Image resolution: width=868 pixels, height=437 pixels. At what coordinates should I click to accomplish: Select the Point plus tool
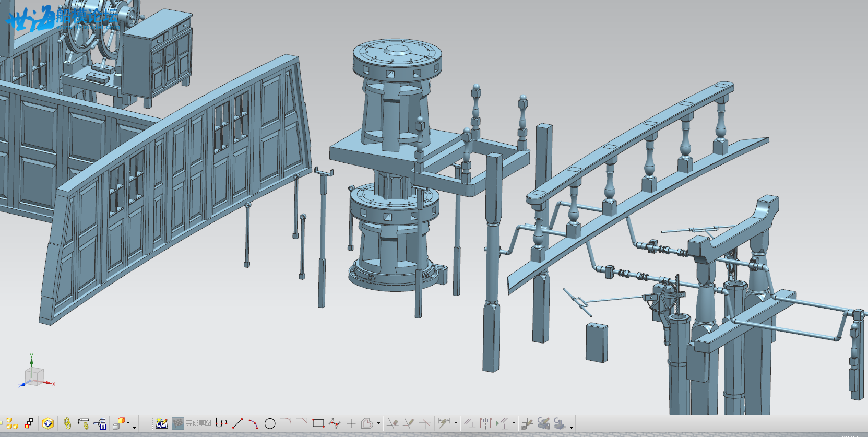pos(351,423)
